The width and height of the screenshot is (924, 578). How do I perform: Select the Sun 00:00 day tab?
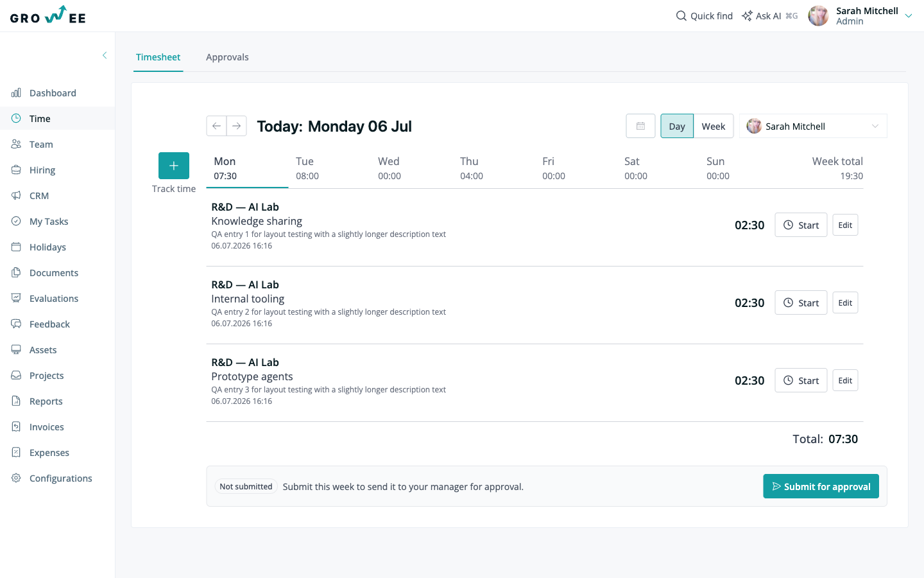coord(740,168)
